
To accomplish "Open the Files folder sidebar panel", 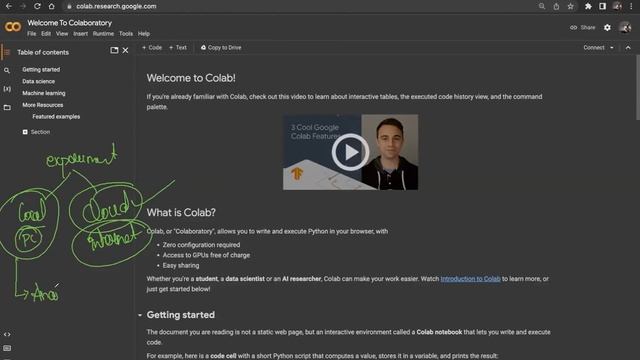I will click(x=7, y=107).
